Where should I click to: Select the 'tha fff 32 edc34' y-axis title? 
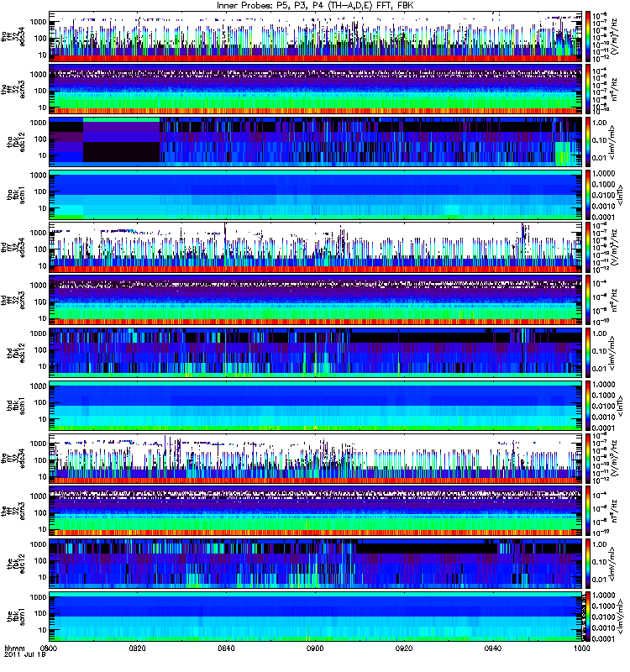click(13, 36)
